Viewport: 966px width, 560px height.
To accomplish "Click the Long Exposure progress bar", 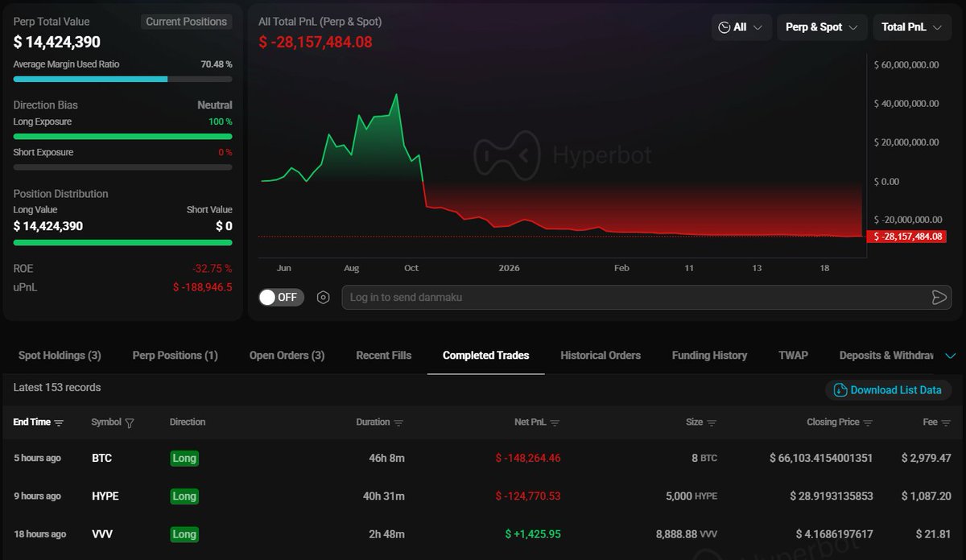I will tap(122, 137).
